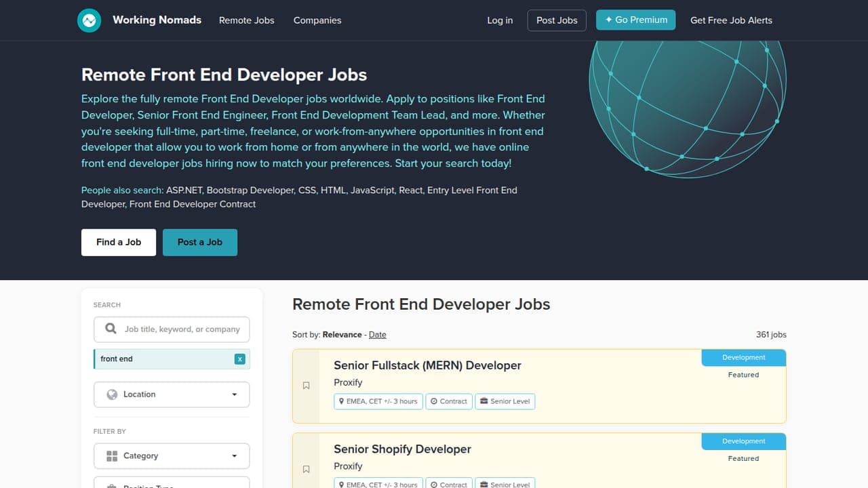Open the HTML related search
The height and width of the screenshot is (488, 868).
click(x=333, y=190)
